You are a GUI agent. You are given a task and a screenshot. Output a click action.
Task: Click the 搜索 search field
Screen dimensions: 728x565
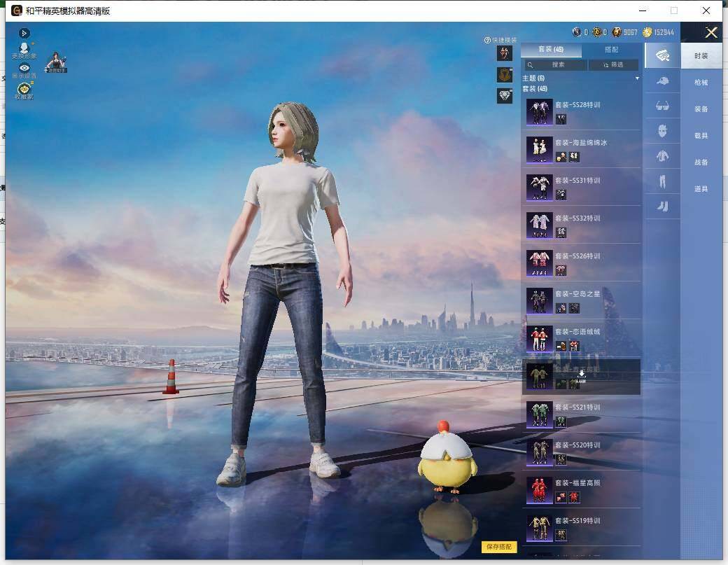[556, 65]
